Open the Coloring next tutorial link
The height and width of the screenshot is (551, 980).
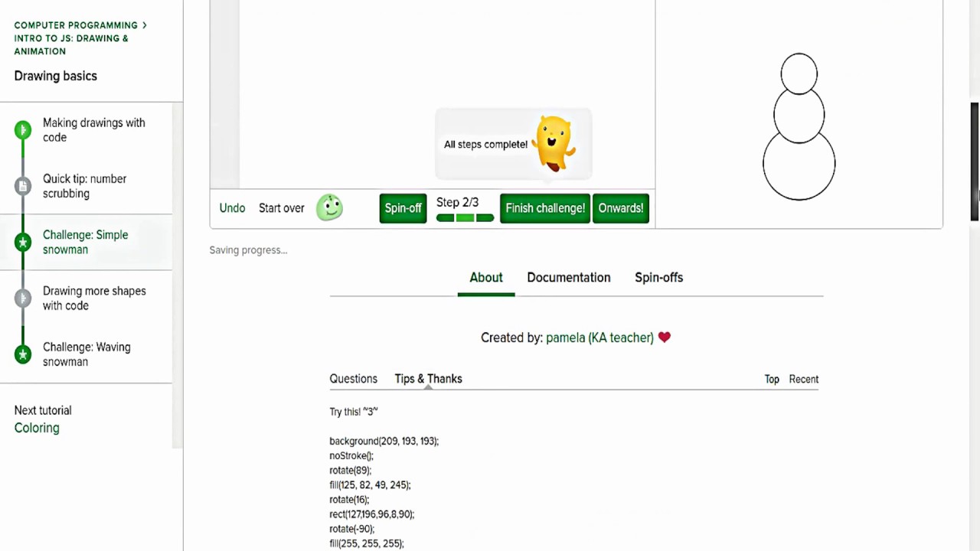point(37,428)
